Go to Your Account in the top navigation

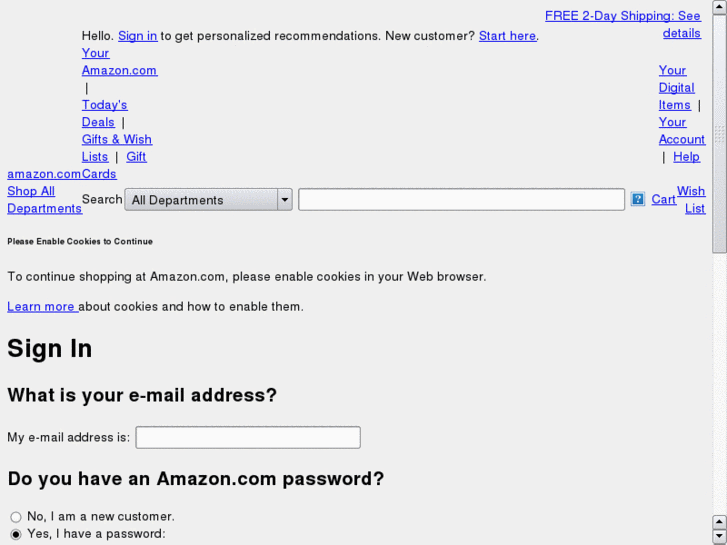tap(681, 131)
